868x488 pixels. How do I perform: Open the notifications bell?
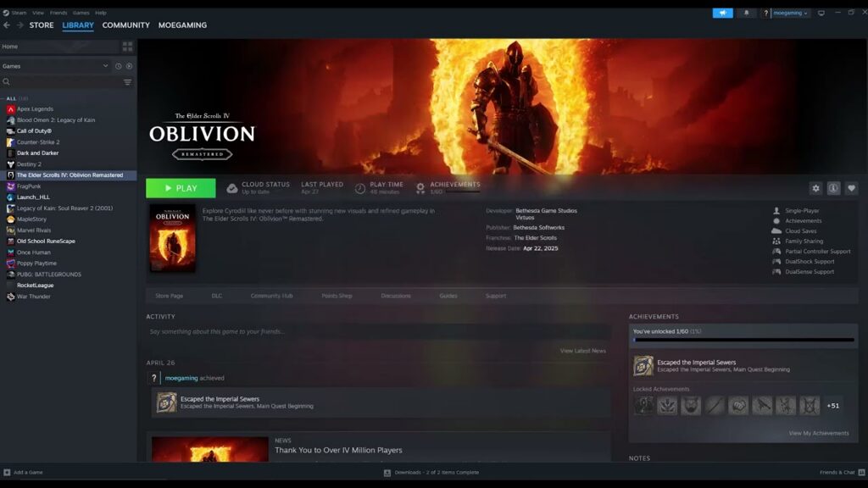point(746,13)
